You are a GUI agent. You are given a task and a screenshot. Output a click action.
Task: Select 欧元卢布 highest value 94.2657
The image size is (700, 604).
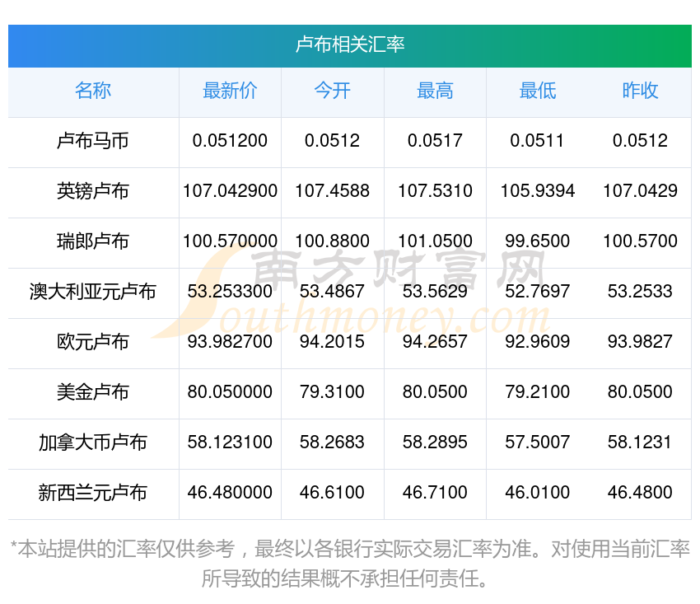[x=435, y=342]
